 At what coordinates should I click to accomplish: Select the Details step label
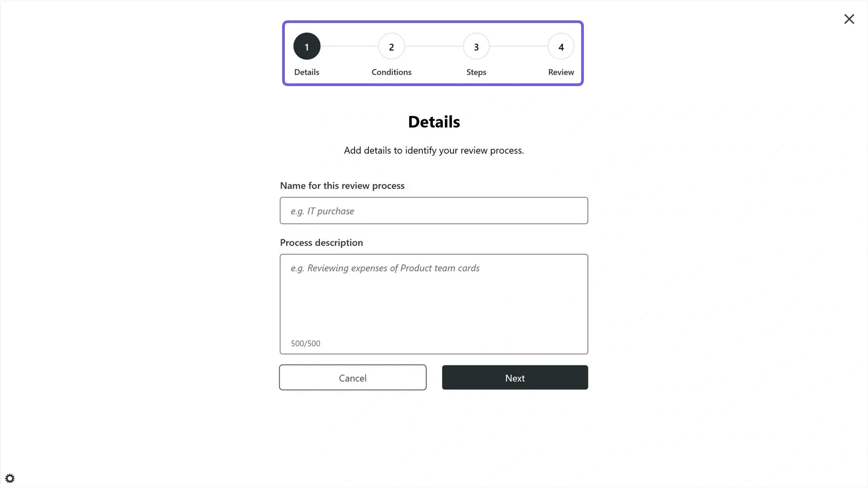point(306,72)
